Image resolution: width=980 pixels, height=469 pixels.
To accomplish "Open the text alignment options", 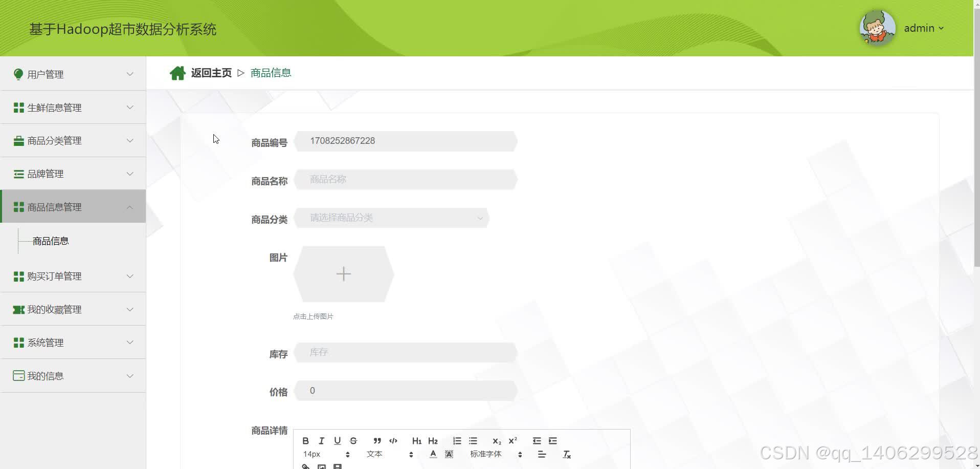I will [x=542, y=454].
